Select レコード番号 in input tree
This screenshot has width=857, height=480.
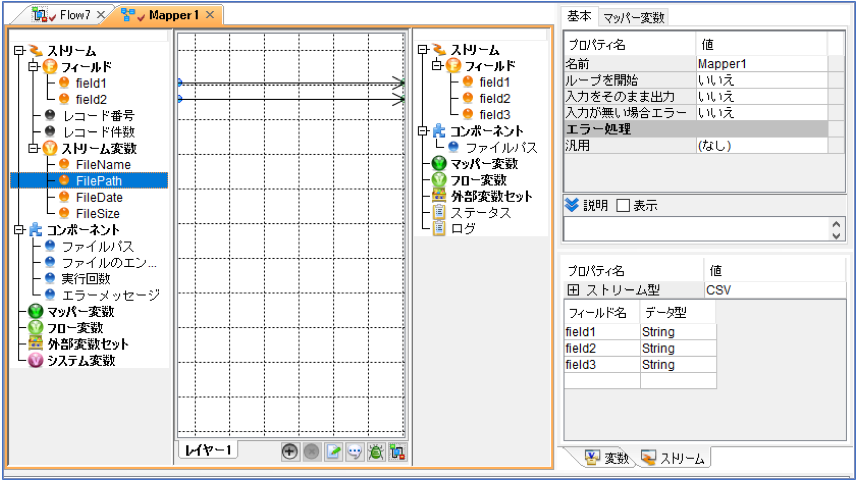[98, 116]
